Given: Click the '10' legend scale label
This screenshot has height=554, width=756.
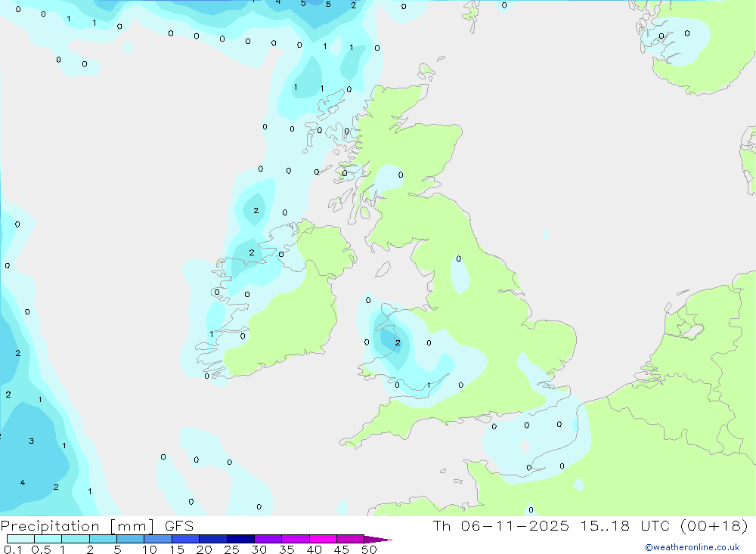Looking at the screenshot, I should [x=150, y=549].
